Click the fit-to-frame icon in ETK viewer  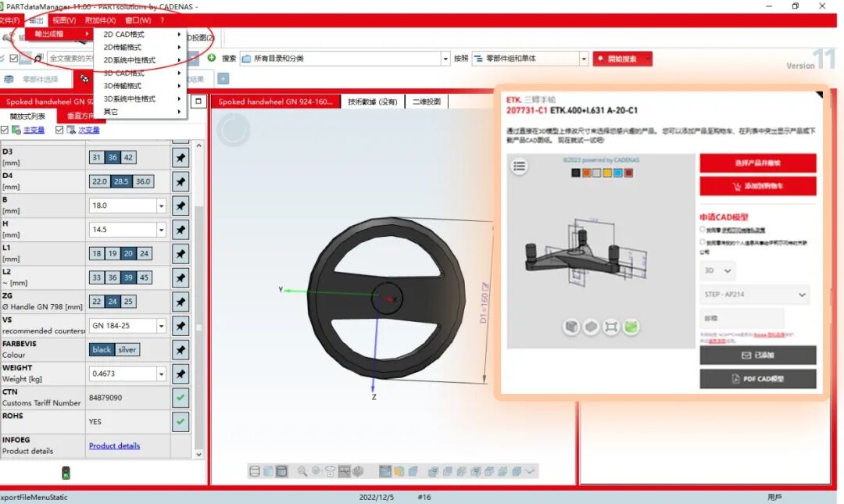click(611, 327)
